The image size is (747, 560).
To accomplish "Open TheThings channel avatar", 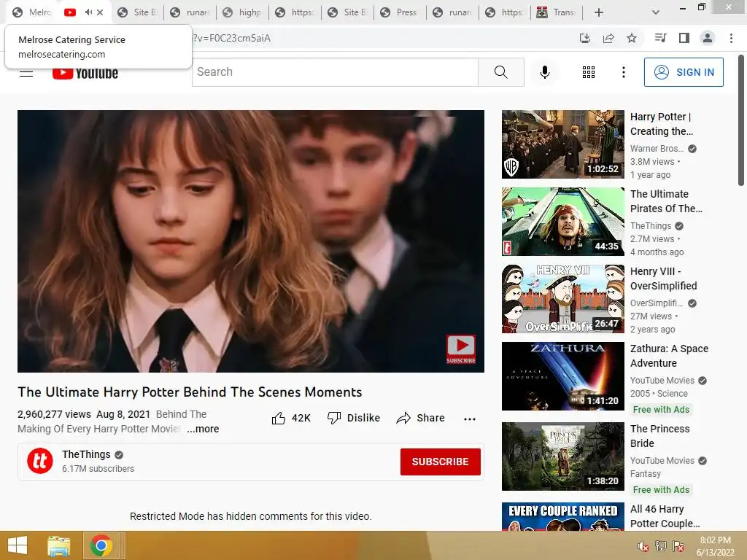I will (40, 461).
